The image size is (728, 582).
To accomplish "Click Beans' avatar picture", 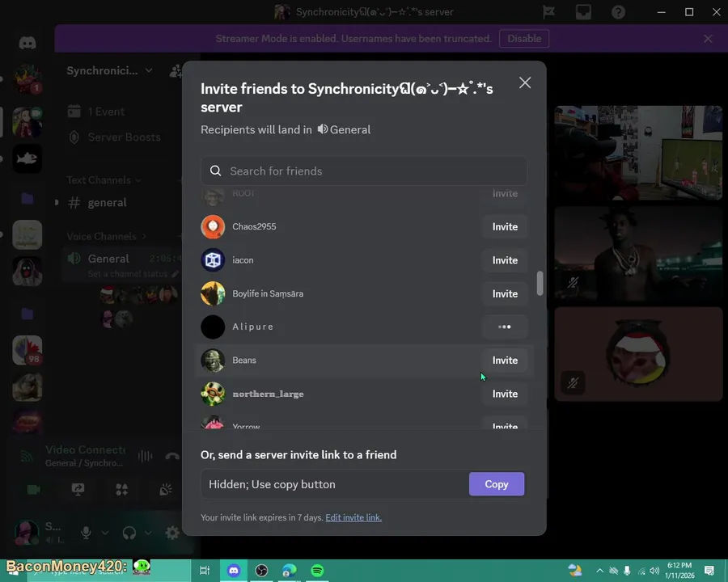I will click(213, 361).
